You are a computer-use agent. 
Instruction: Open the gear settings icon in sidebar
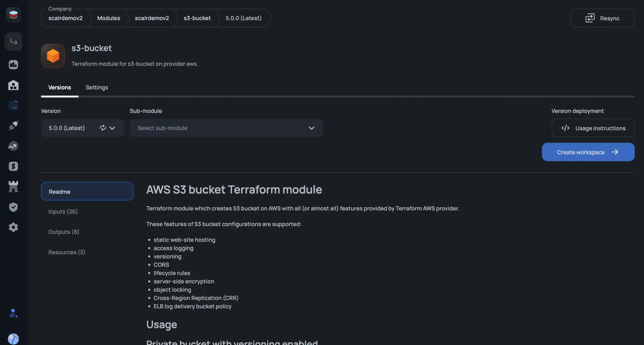pyautogui.click(x=13, y=227)
